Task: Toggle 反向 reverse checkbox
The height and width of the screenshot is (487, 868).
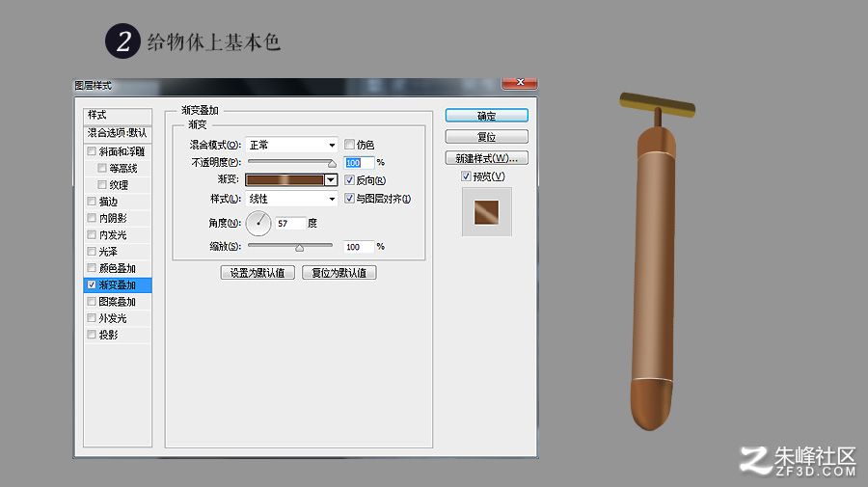Action: [349, 180]
